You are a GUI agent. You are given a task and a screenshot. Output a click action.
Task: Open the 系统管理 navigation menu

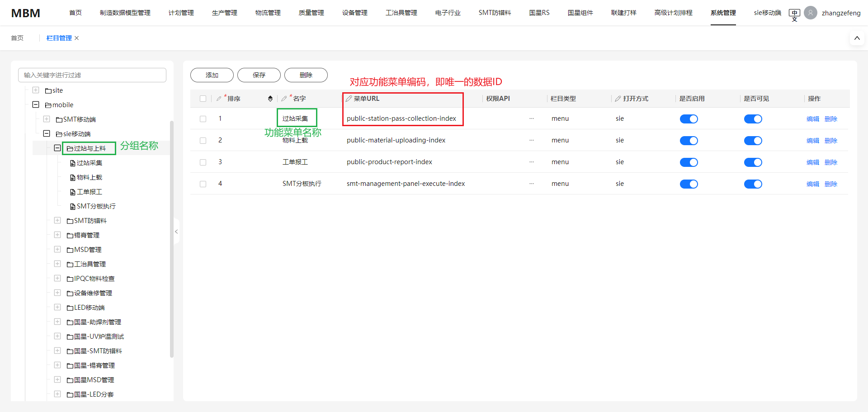tap(723, 13)
